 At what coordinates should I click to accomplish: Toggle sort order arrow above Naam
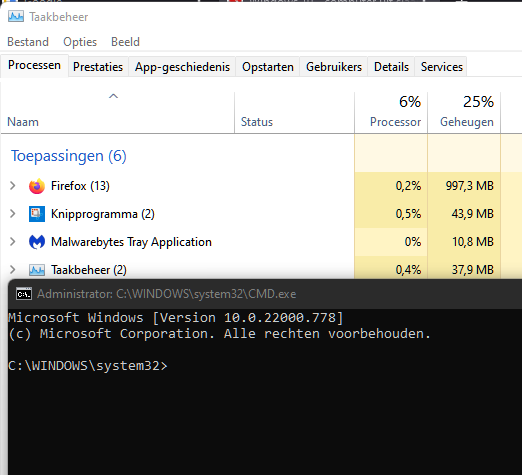113,96
